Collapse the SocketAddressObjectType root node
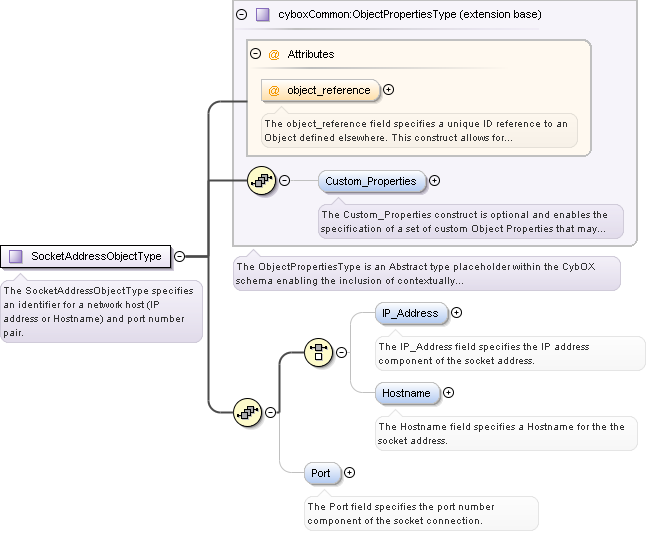The width and height of the screenshot is (653, 534). (179, 256)
